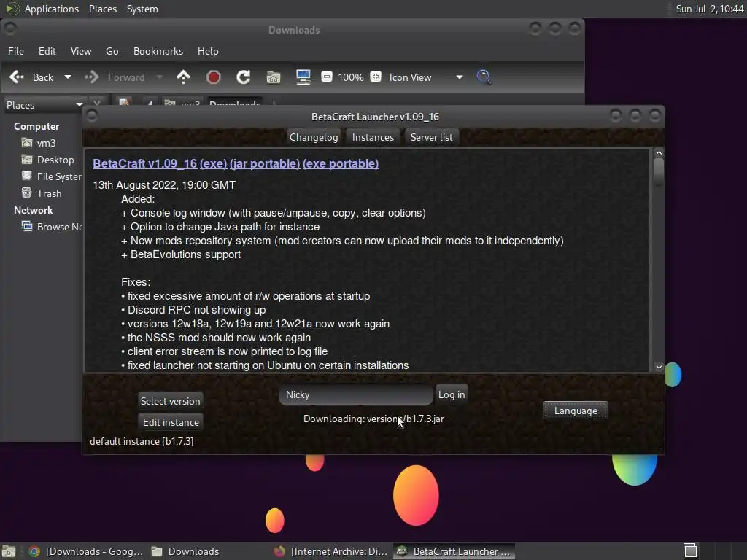Open the (jar portable) link

(x=265, y=163)
